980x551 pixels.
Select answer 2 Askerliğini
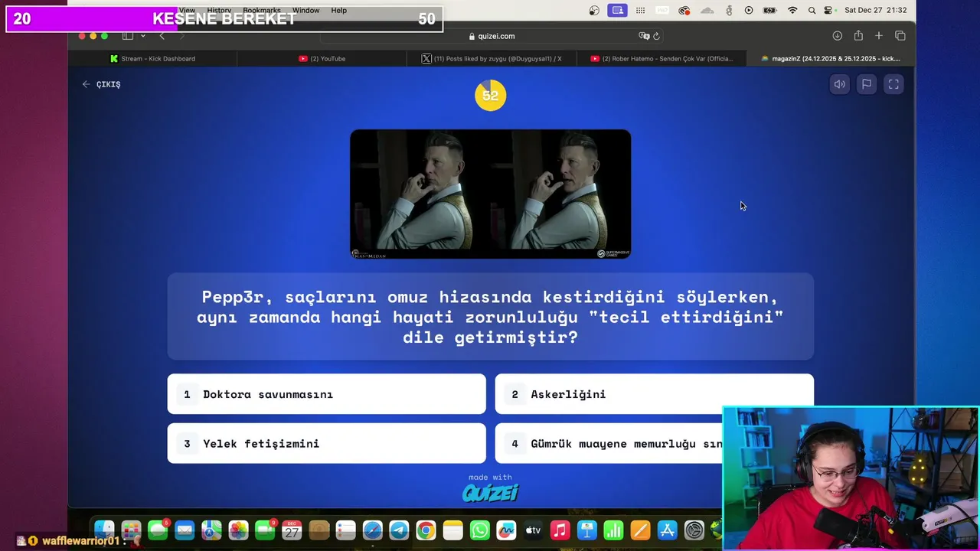[x=654, y=394]
